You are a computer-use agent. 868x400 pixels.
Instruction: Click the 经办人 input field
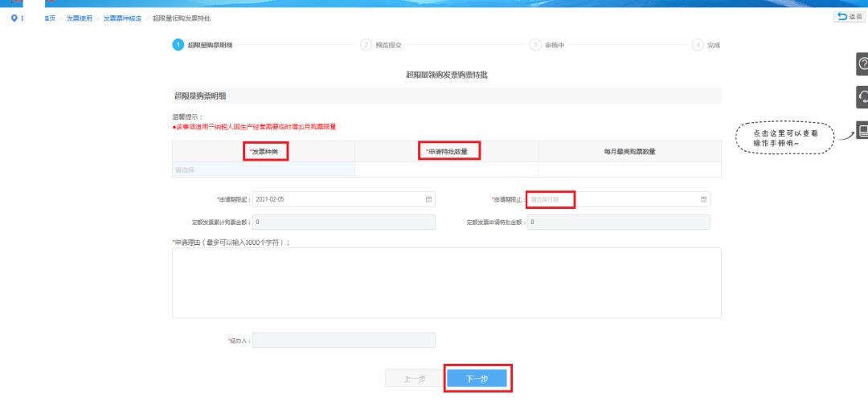click(343, 341)
